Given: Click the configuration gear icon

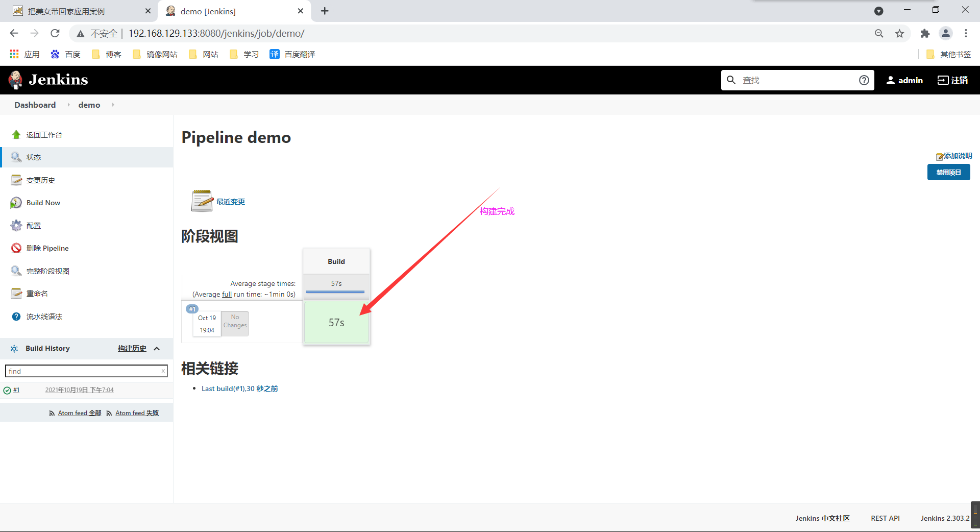Looking at the screenshot, I should coord(16,226).
